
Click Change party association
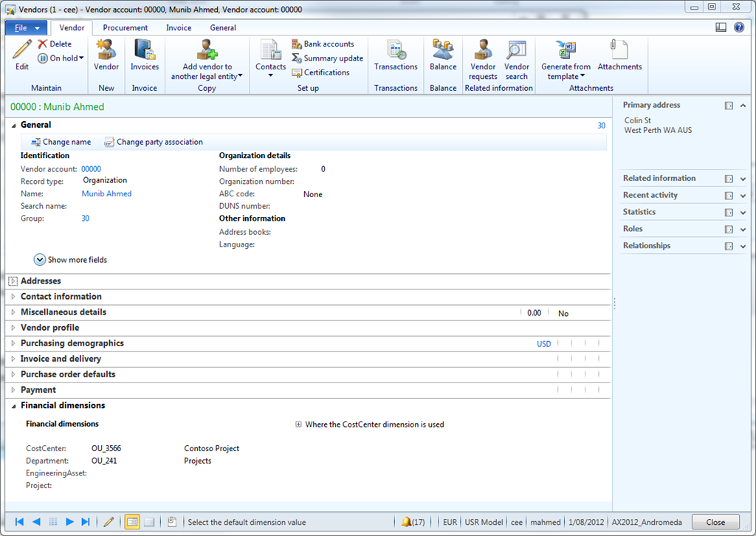(x=154, y=142)
